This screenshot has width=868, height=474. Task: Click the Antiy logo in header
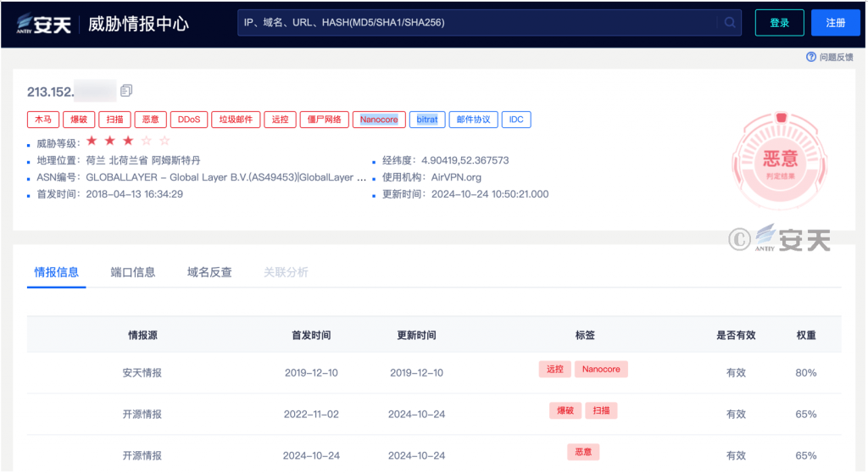pos(44,24)
